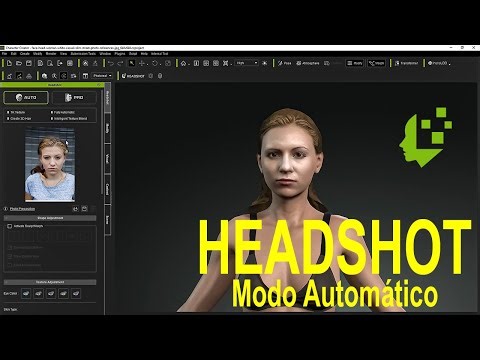Select the Rotate tool circular icon
This screenshot has width=480, height=360.
tap(155, 63)
